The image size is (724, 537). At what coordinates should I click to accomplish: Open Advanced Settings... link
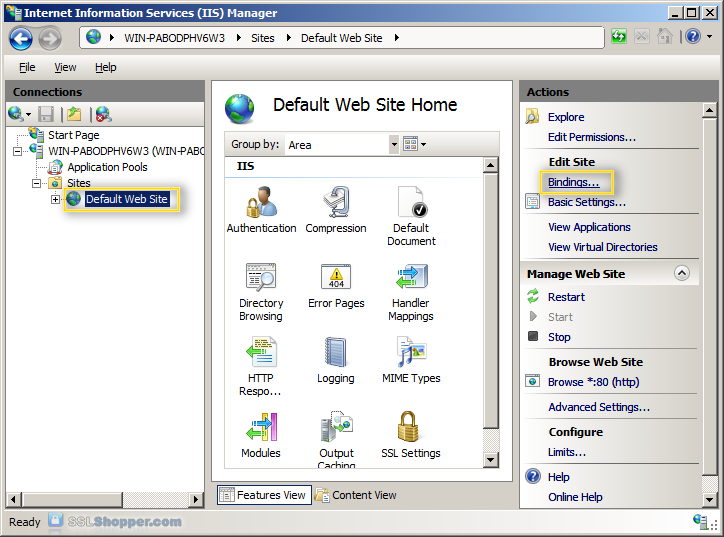click(x=599, y=407)
